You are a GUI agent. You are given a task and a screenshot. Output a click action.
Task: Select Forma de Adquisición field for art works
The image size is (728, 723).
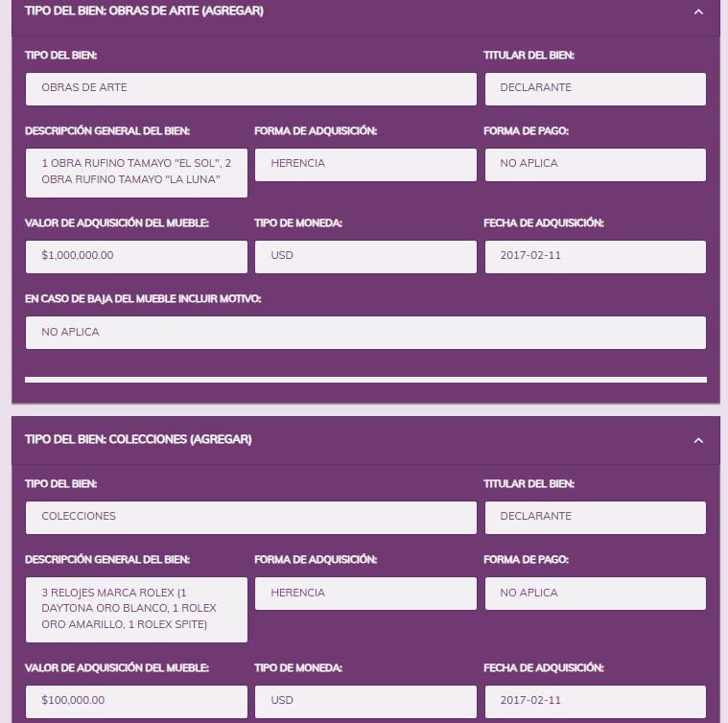[365, 164]
